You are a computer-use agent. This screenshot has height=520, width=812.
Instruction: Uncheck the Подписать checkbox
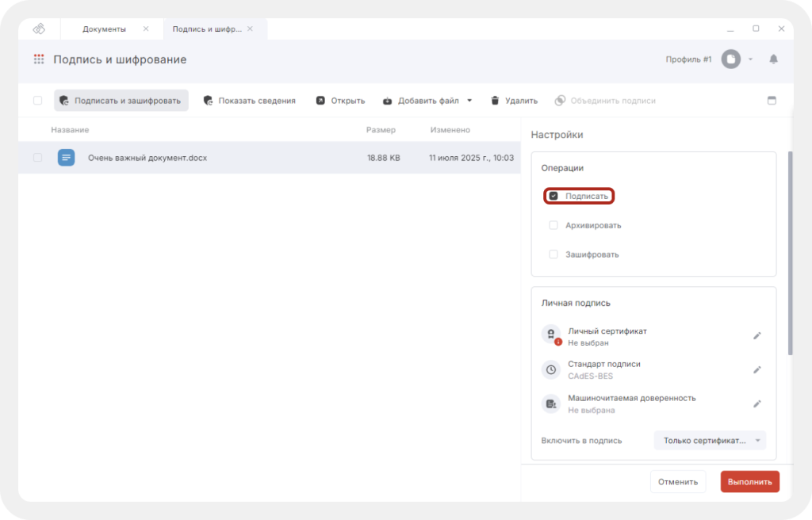pyautogui.click(x=553, y=196)
